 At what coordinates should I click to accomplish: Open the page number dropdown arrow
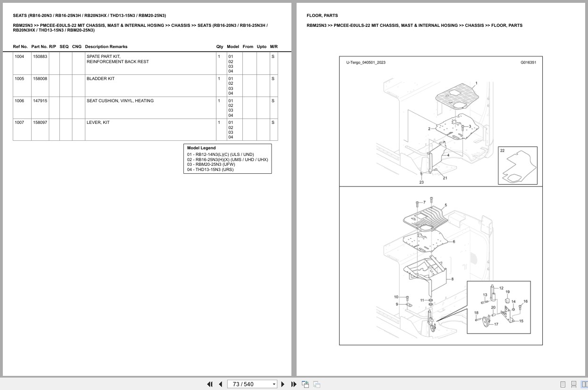[x=274, y=384]
